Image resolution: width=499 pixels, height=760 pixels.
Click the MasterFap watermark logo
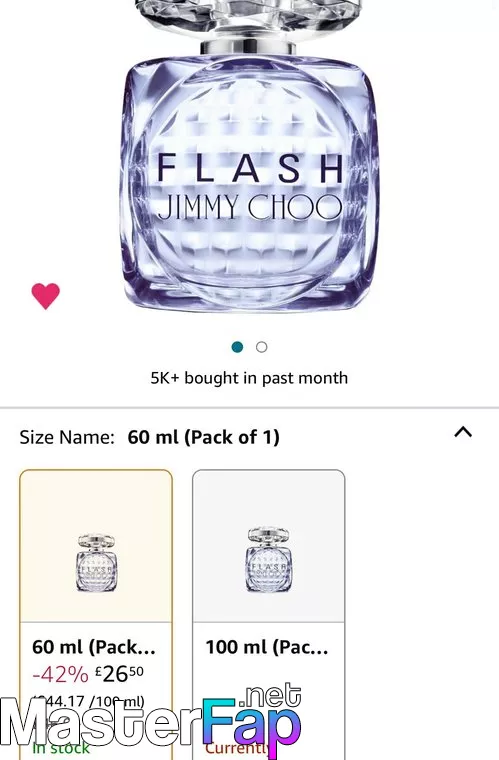tap(151, 721)
